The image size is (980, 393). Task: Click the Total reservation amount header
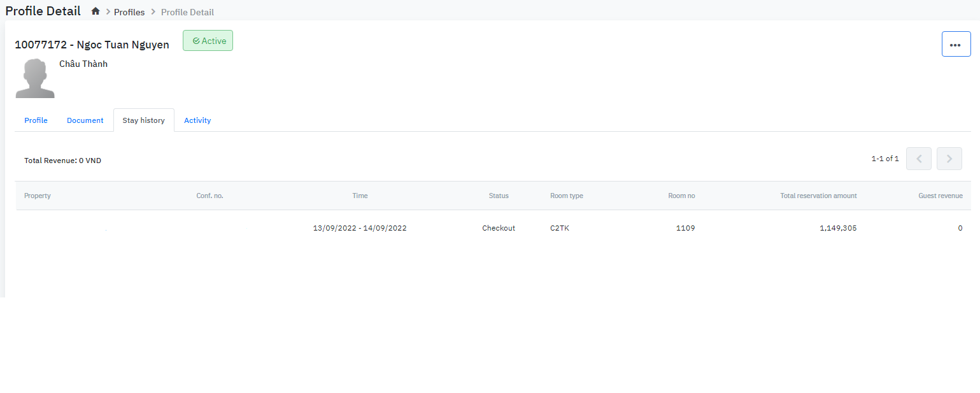[818, 196]
